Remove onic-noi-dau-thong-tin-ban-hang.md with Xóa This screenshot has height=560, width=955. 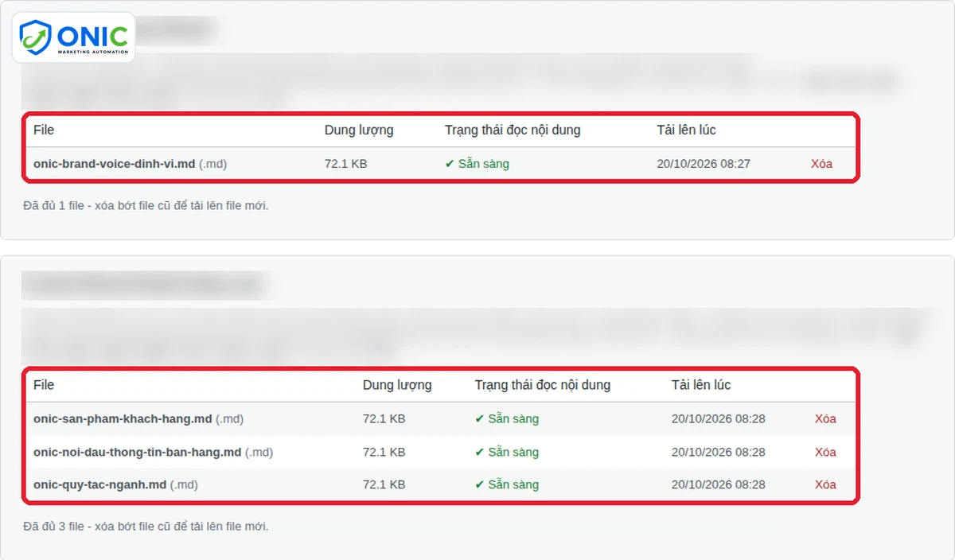coord(825,452)
